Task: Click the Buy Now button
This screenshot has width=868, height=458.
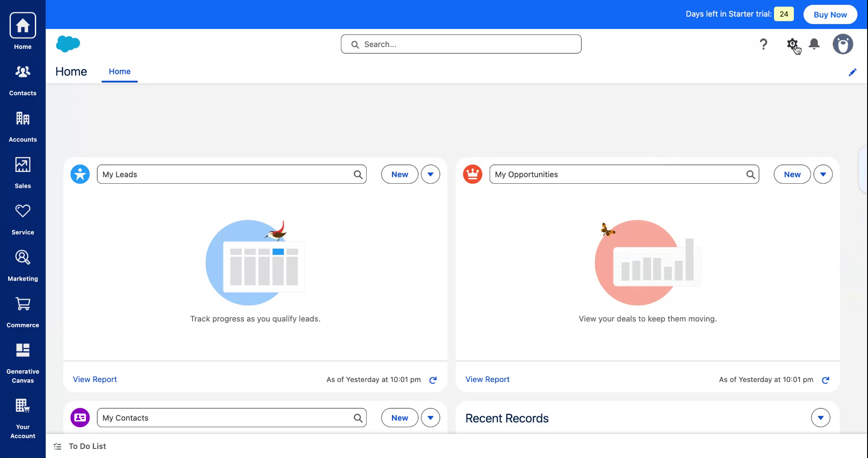Action: click(830, 14)
